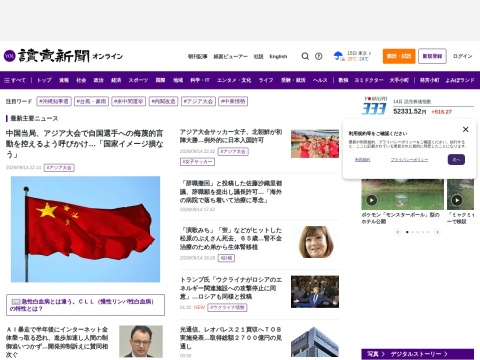Screen dimensions: 480x360
Task: Open the Trump crowd photo thumbnail
Action: click(315, 292)
